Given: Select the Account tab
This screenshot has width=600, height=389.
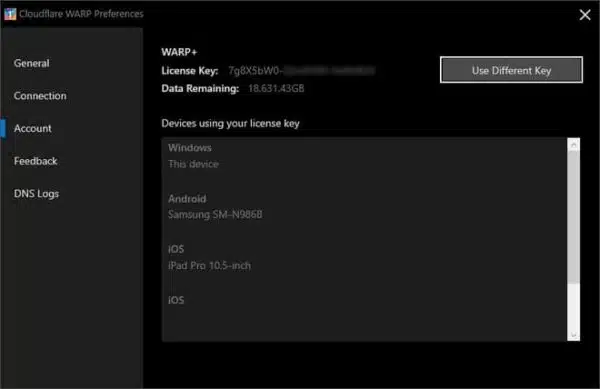Looking at the screenshot, I should 33,129.
